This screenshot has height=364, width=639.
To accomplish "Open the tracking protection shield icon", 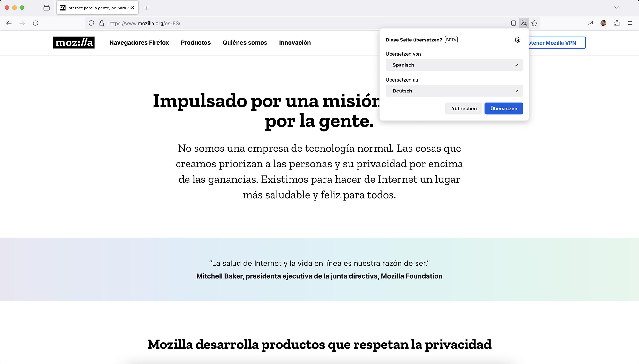I will [91, 23].
